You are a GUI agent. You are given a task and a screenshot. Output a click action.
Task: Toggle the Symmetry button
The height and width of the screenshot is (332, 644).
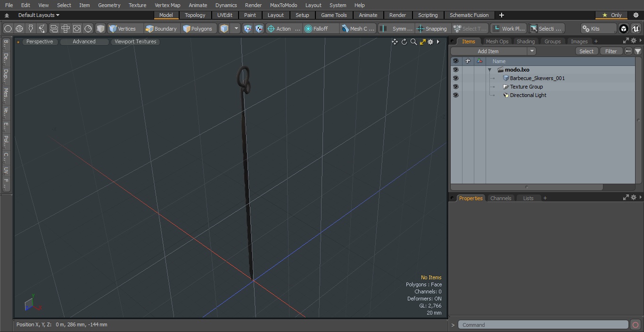(396, 29)
